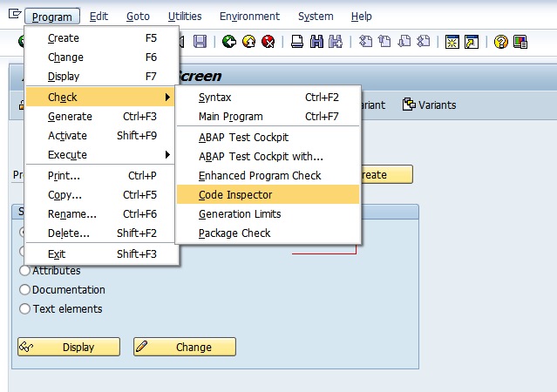Click the yellow Display button with glasses
557x392 pixels.
tap(69, 347)
